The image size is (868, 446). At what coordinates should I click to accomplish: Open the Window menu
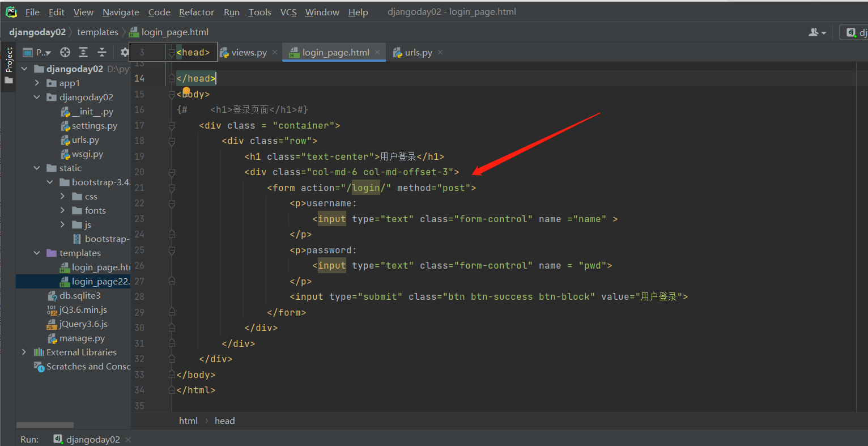[x=322, y=12]
